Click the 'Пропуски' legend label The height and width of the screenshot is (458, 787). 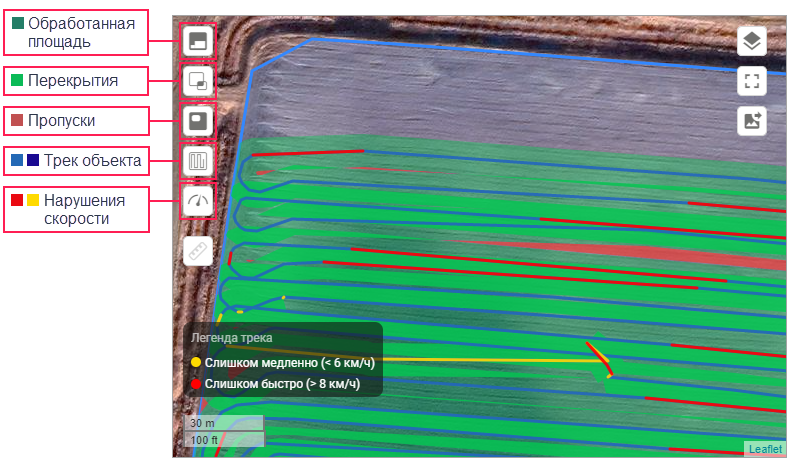(x=61, y=121)
